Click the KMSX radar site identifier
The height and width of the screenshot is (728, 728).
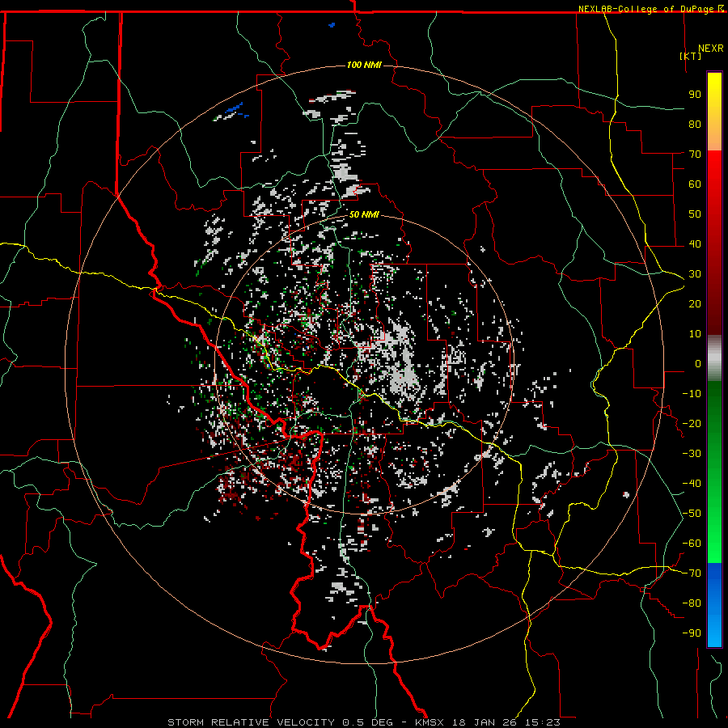click(x=430, y=722)
